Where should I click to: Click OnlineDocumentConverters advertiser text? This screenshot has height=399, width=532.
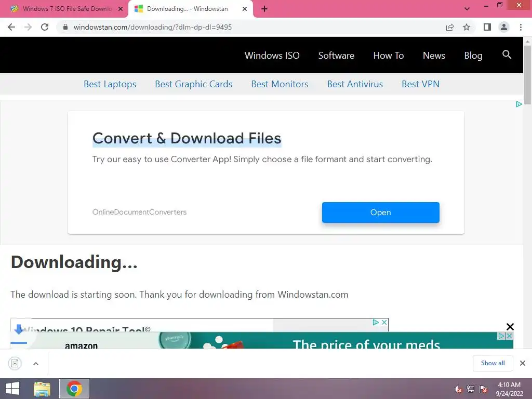click(139, 212)
